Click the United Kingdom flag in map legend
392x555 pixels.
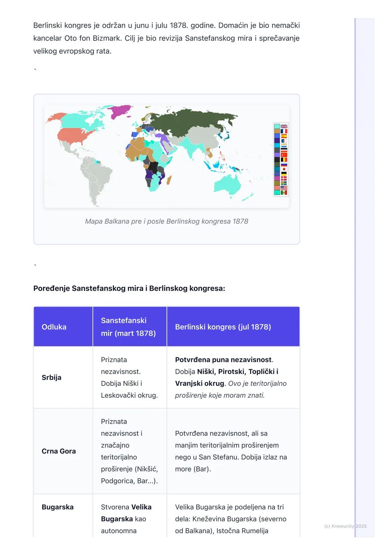(284, 126)
